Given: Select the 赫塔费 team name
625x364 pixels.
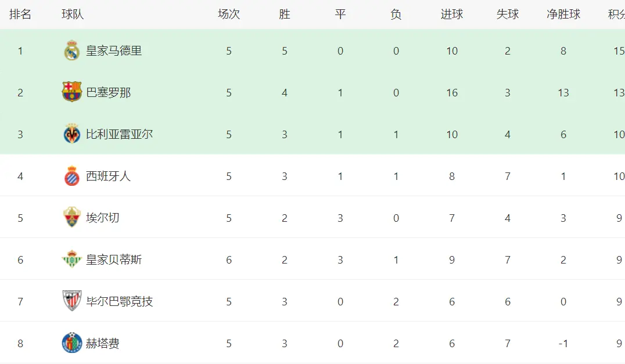Looking at the screenshot, I should [103, 344].
